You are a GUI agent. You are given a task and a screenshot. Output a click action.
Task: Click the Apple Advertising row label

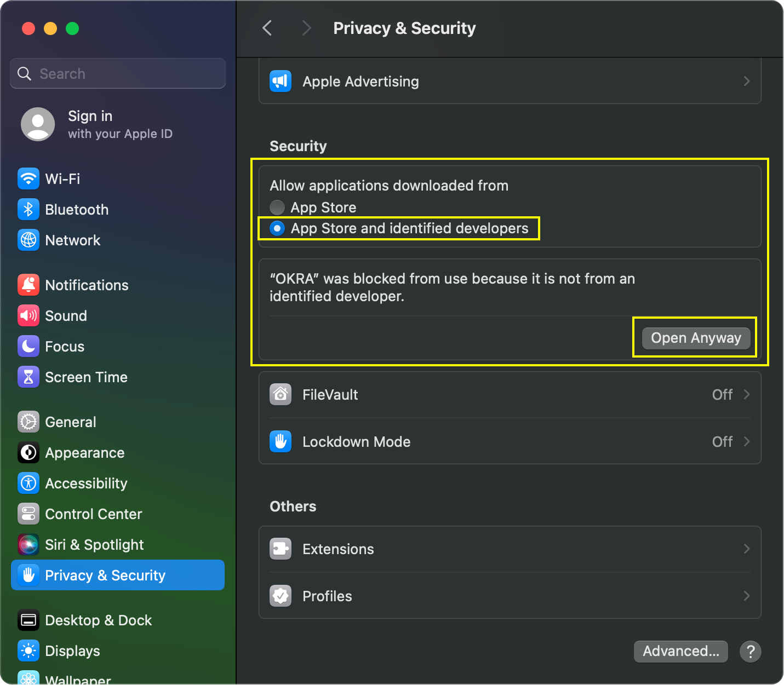[x=360, y=82]
